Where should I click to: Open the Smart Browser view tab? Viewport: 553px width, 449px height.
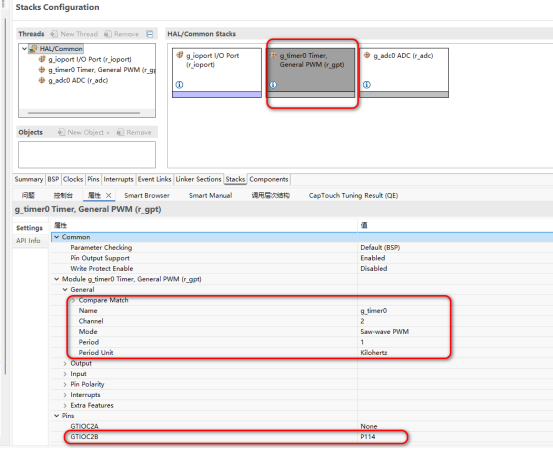point(147,195)
